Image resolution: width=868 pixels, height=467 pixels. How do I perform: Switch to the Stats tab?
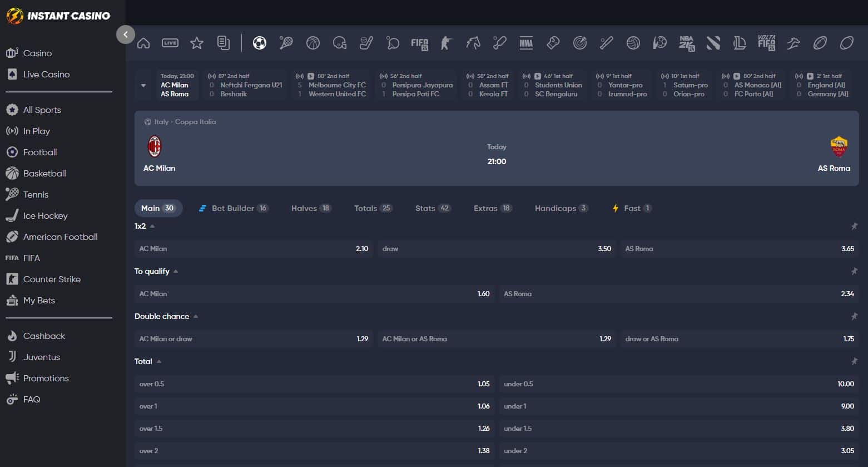[433, 208]
